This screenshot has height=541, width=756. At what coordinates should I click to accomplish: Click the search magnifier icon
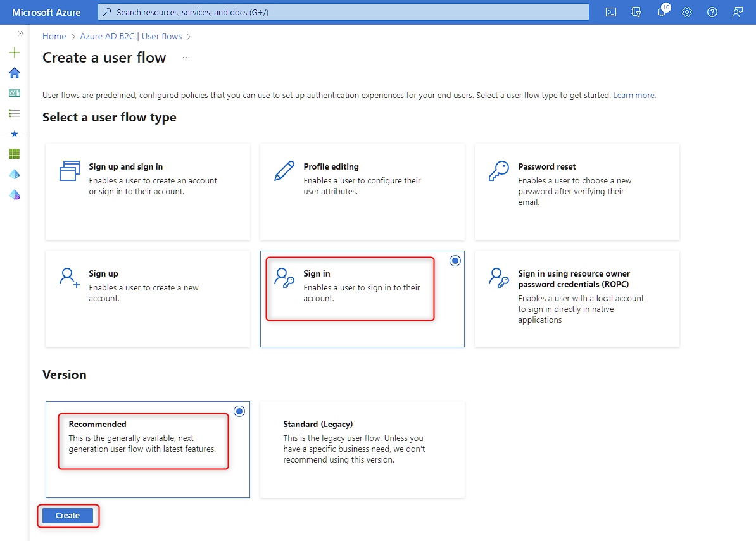pos(108,12)
